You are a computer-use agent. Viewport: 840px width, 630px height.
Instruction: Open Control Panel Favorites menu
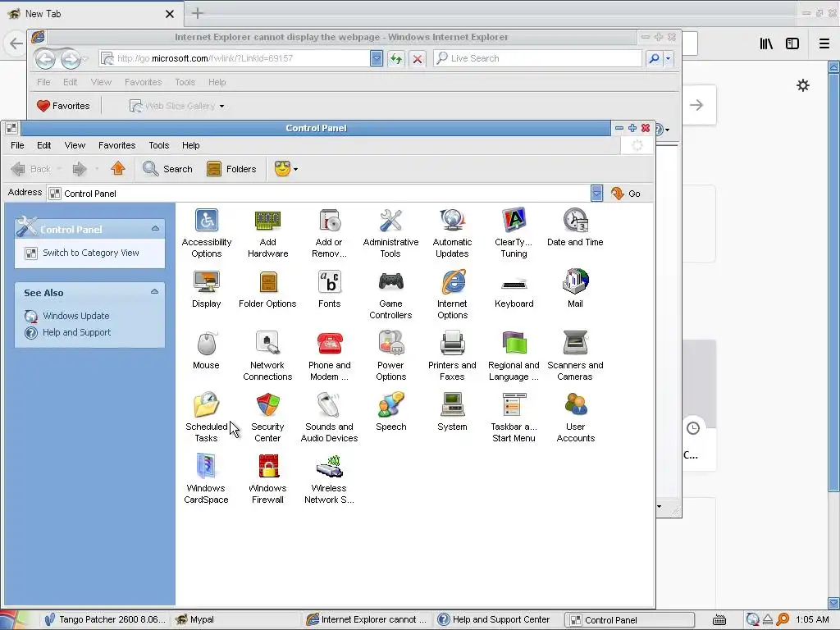pos(116,145)
